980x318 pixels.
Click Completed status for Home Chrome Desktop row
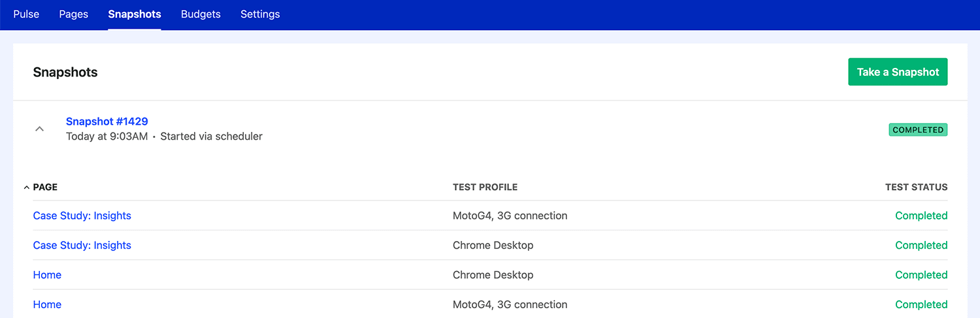921,275
